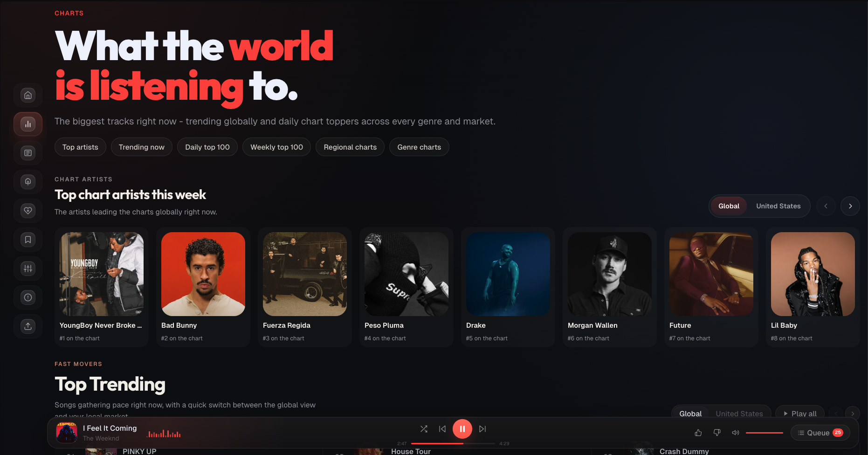Screen dimensions: 868x455
Task: Open Peso Pluma artist thumbnail
Action: [x=406, y=274]
